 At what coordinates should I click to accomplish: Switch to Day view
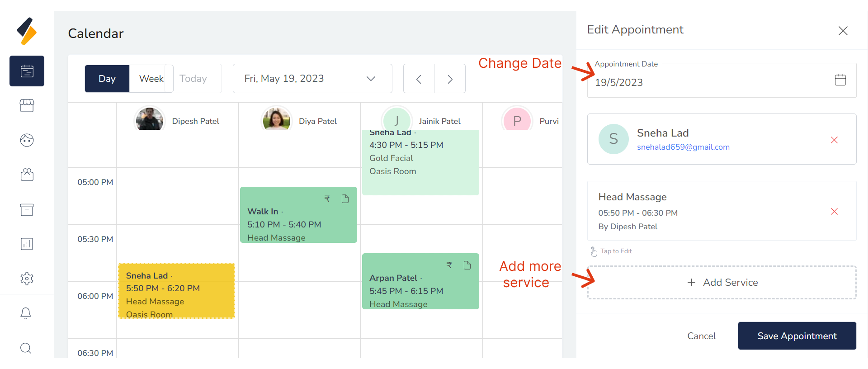coord(107,79)
